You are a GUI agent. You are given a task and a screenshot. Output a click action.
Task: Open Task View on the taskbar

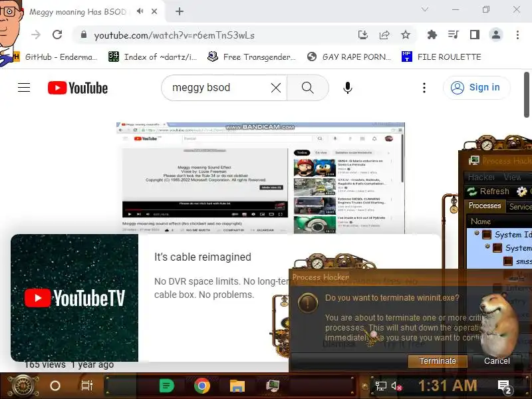point(87,386)
